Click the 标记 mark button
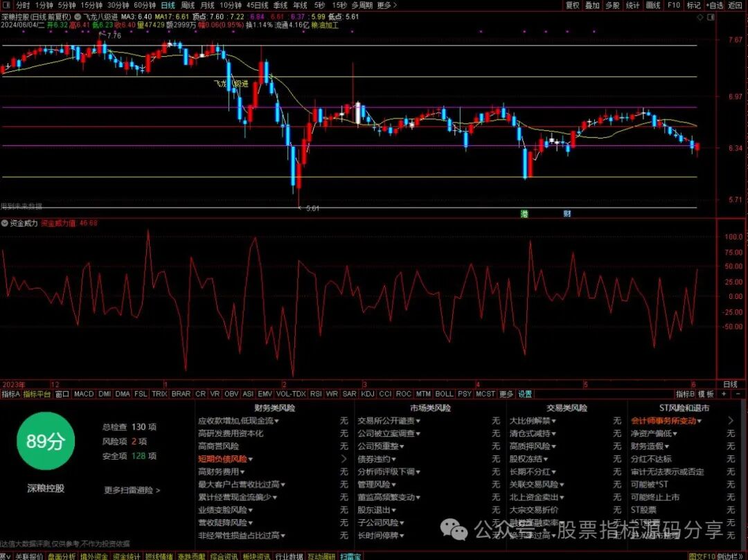The width and height of the screenshot is (748, 560). [693, 6]
